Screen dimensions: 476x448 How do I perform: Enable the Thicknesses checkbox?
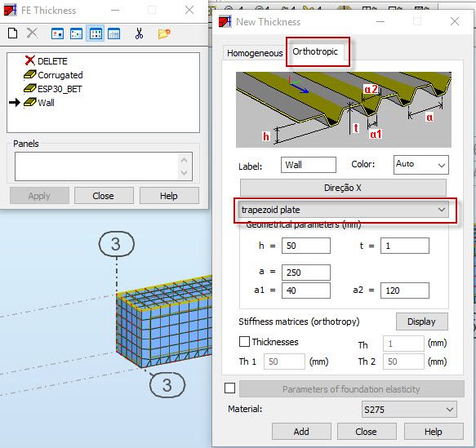244,342
